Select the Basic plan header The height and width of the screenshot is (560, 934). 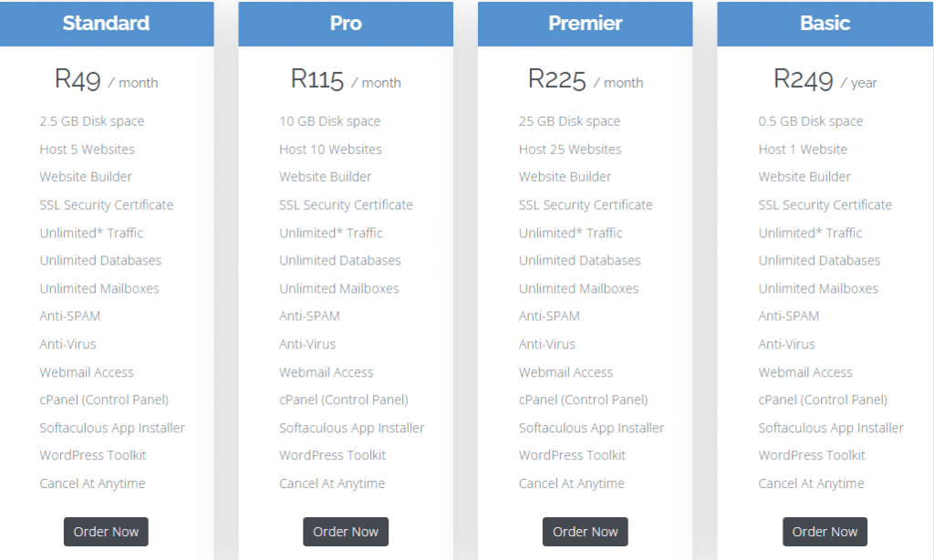[x=825, y=23]
